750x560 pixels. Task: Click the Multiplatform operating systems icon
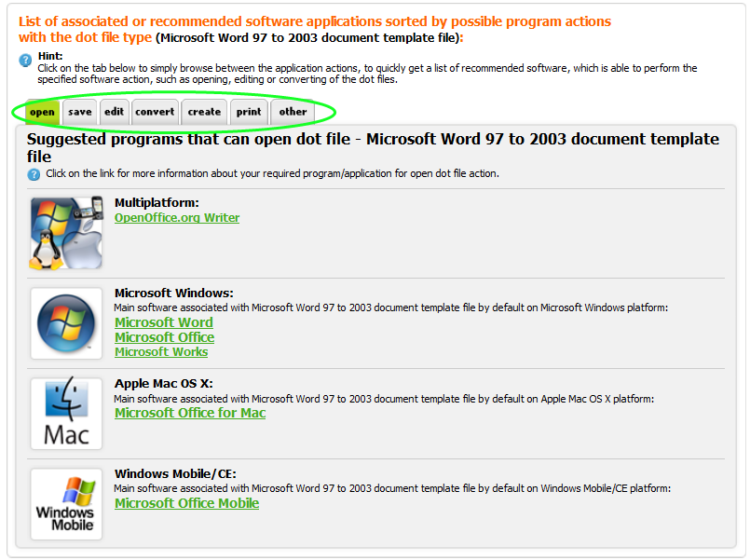coord(66,233)
